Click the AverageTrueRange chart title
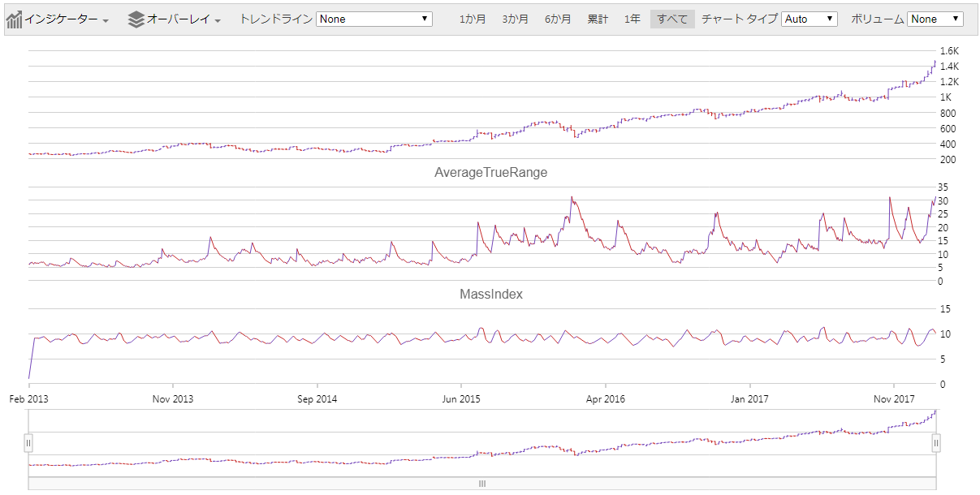This screenshot has width=980, height=495. coord(490,172)
